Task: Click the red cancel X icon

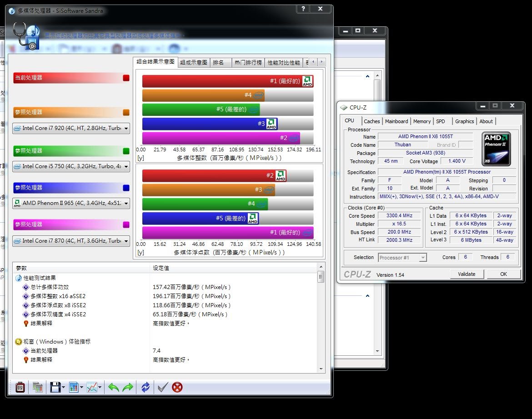Action: 177,387
